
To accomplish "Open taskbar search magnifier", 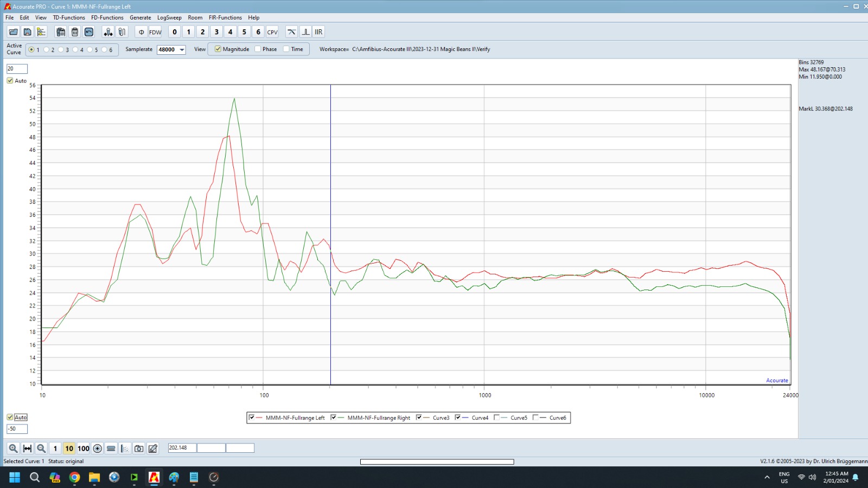I will coord(35,477).
